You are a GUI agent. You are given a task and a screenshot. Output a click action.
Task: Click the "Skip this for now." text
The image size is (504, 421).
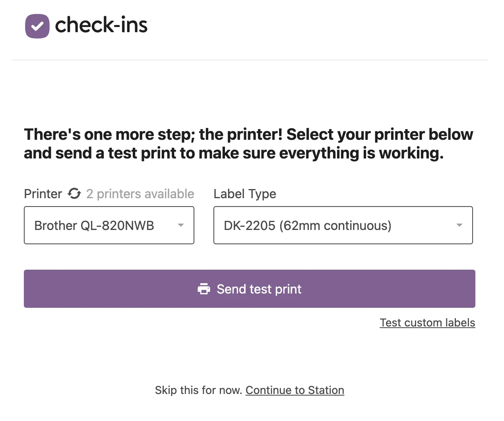click(198, 390)
